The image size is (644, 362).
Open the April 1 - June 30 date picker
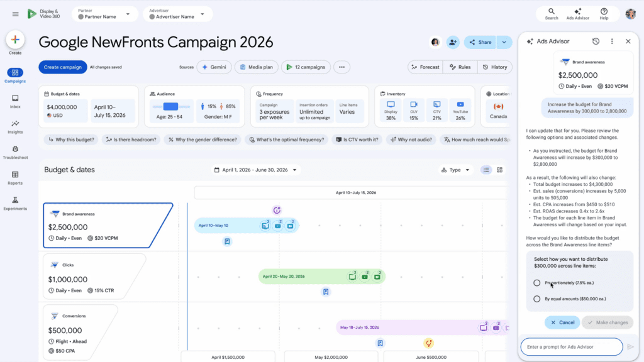254,169
